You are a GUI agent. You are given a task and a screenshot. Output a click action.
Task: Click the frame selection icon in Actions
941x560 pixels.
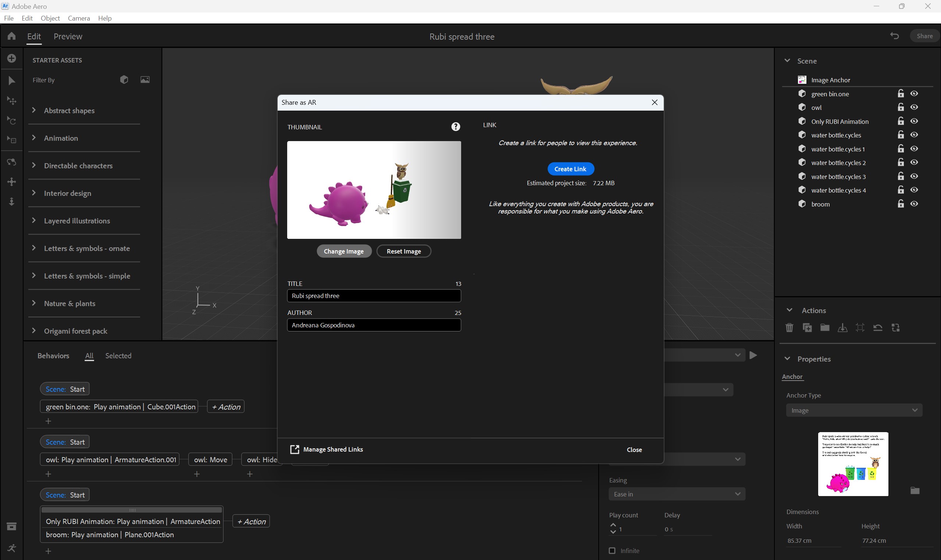coord(860,327)
